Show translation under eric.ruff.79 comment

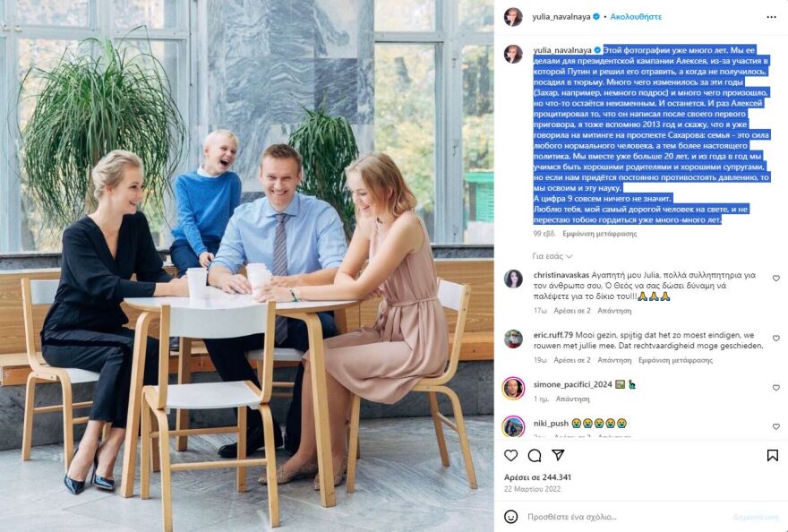pyautogui.click(x=675, y=361)
